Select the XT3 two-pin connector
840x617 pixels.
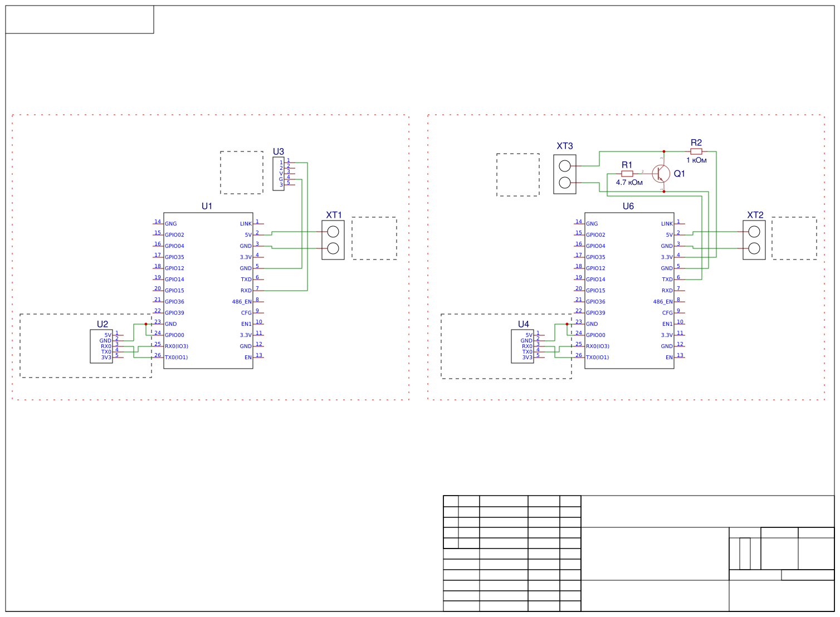(565, 174)
